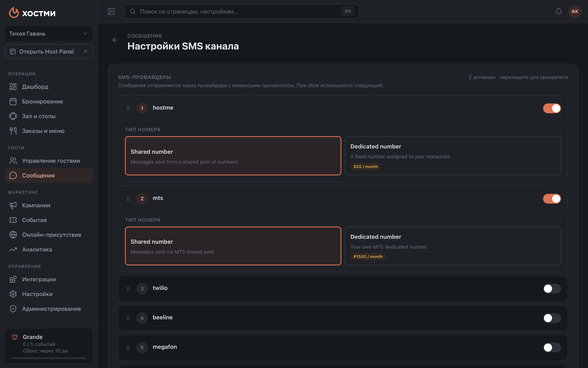Open Интеграции page
This screenshot has height=368, width=588.
[49, 279]
